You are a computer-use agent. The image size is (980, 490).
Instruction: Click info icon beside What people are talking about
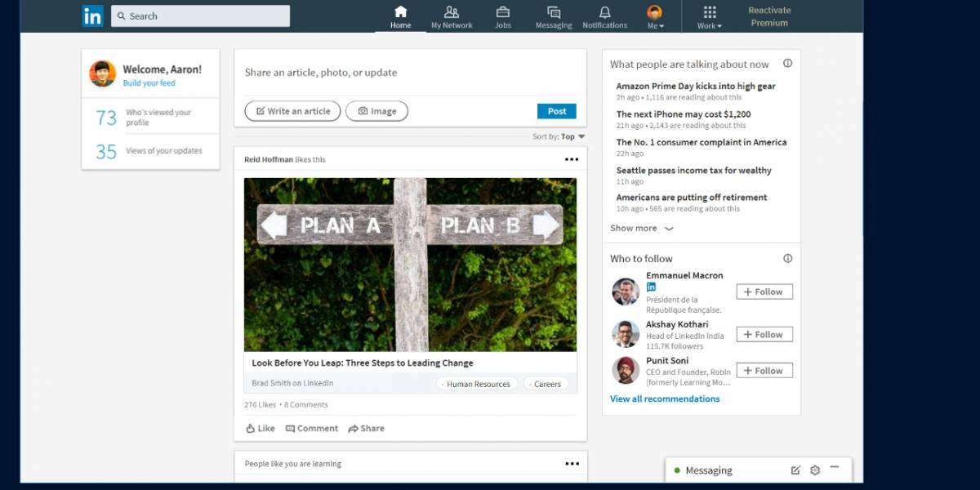(787, 63)
